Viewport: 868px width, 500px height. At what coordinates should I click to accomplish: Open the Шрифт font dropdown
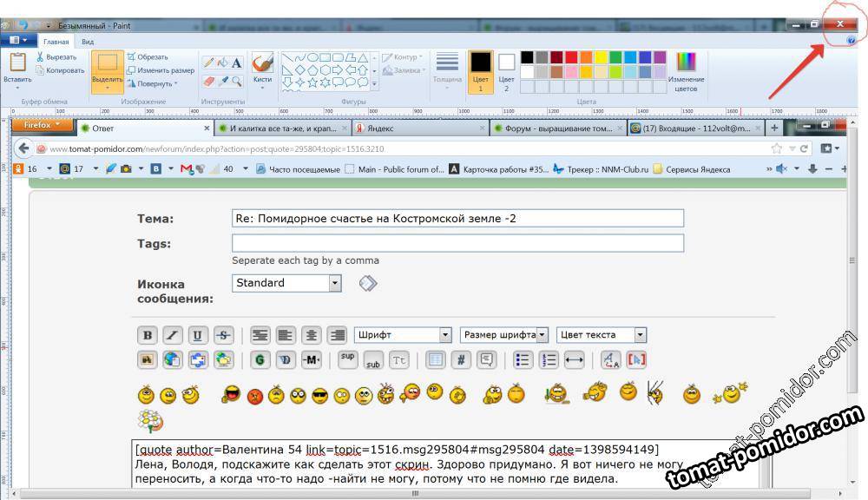[403, 335]
